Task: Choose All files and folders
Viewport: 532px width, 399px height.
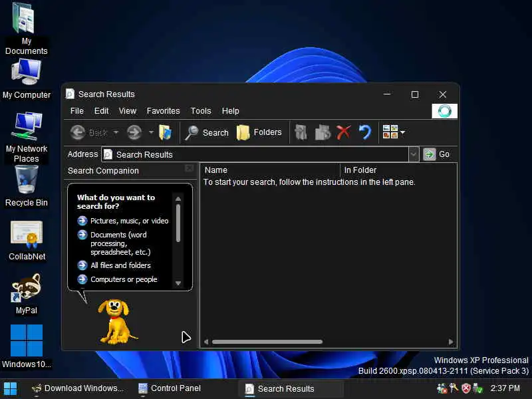Action: [x=114, y=265]
